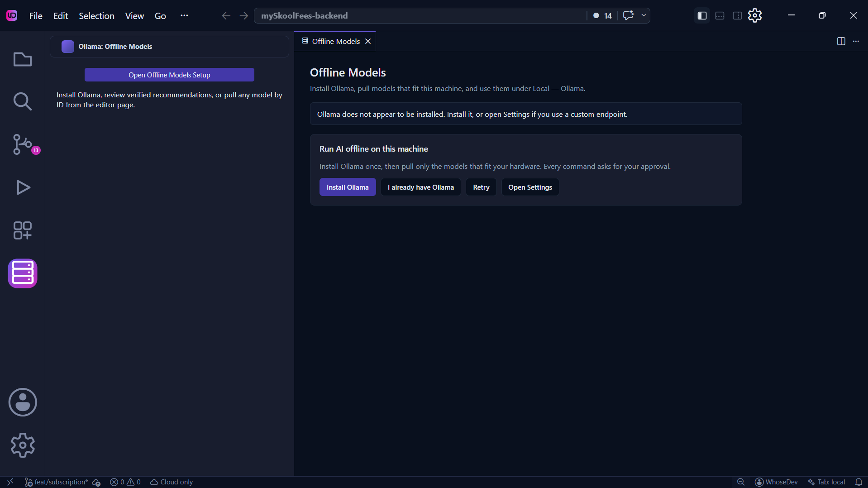868x488 pixels.
Task: Open the File menu
Action: 36,15
